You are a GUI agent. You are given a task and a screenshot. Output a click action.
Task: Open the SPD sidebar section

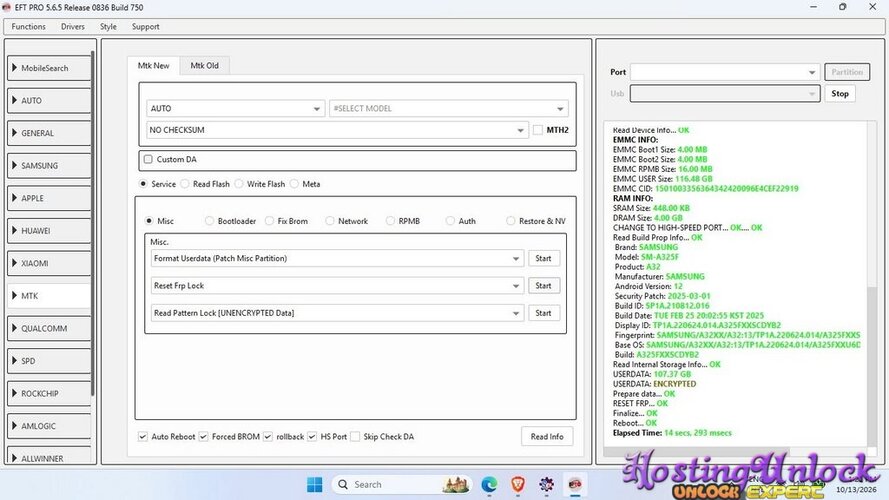point(49,361)
